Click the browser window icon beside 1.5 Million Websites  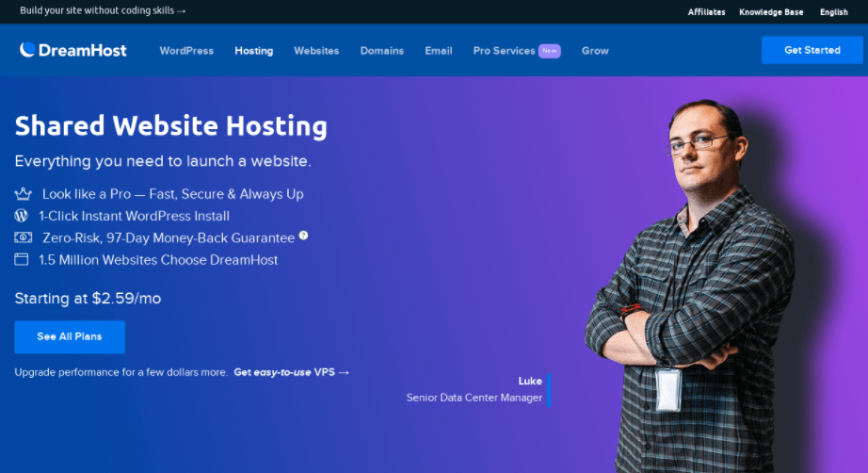(21, 259)
